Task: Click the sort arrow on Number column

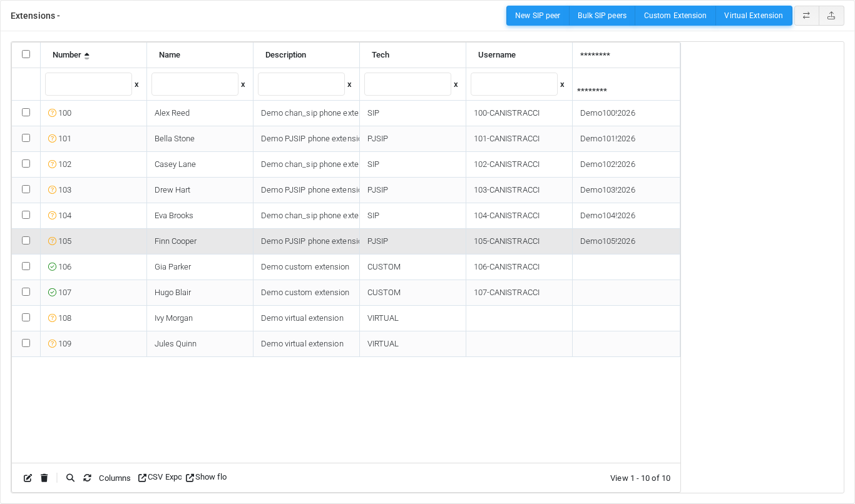Action: [86, 56]
